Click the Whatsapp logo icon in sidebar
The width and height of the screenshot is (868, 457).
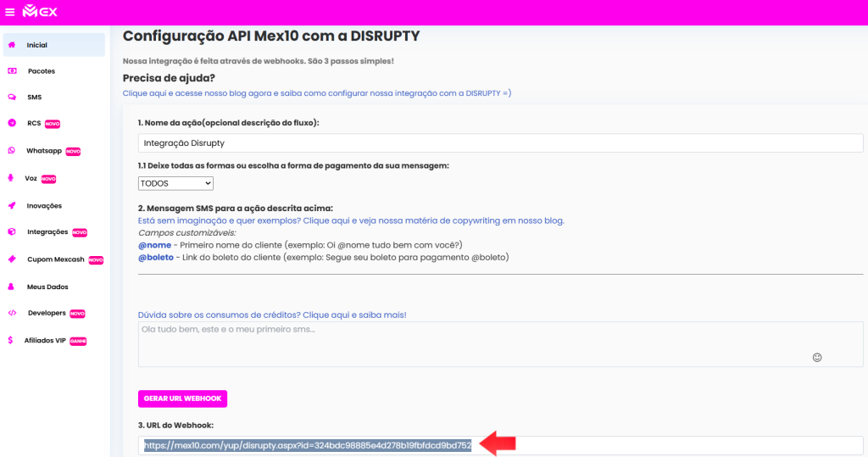coord(12,151)
